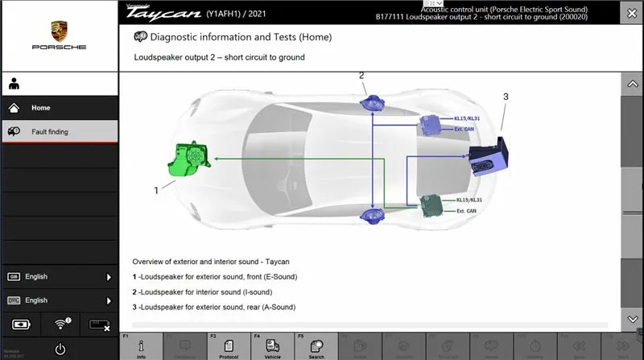This screenshot has width=644, height=360.
Task: Open the F5 Search function
Action: (x=316, y=346)
